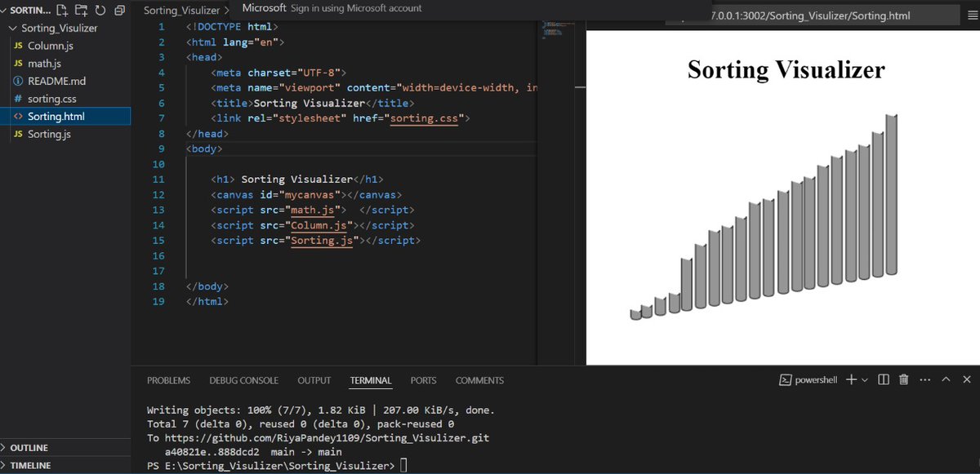
Task: Click the New Folder icon in Explorer
Action: tap(81, 11)
